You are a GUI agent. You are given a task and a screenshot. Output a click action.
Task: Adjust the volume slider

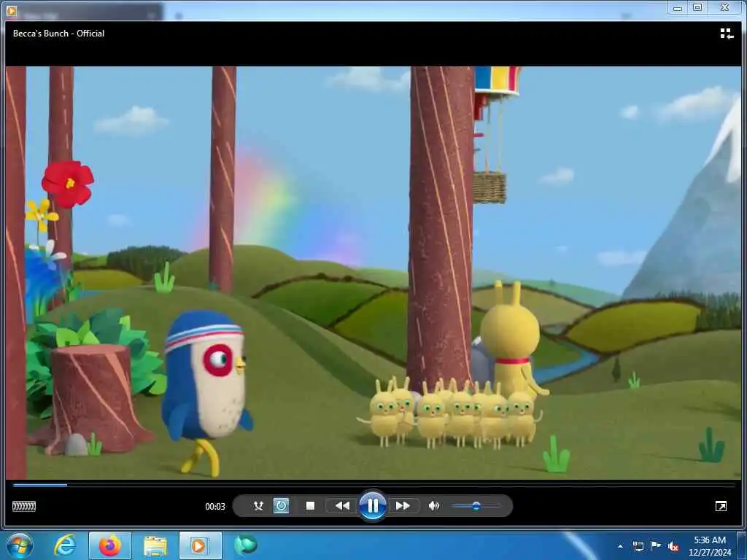click(x=476, y=506)
